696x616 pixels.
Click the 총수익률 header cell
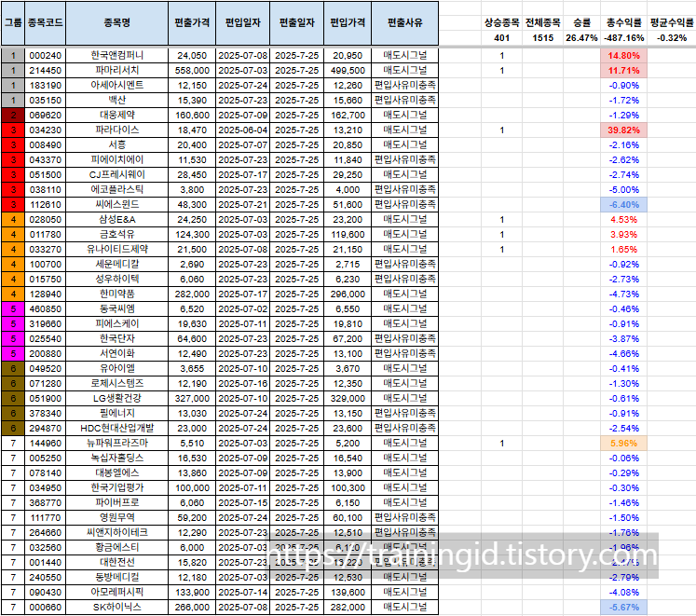tap(624, 23)
